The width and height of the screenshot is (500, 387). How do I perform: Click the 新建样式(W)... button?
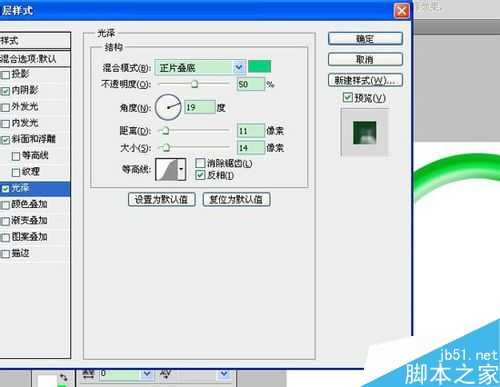point(365,80)
